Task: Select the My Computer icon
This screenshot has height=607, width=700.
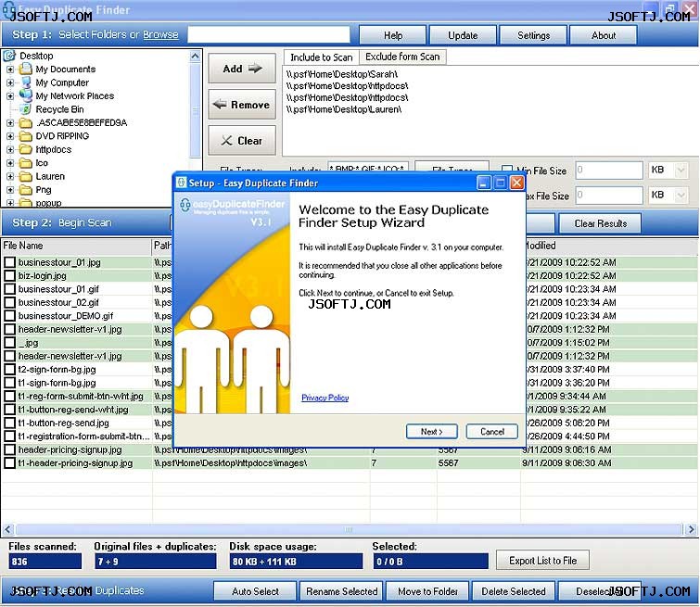Action: 26,82
